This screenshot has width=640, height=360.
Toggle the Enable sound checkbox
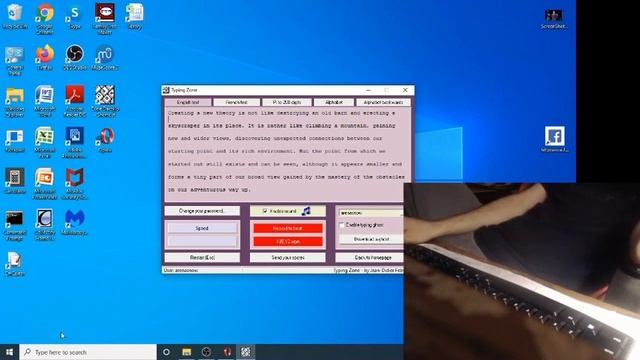[x=265, y=211]
